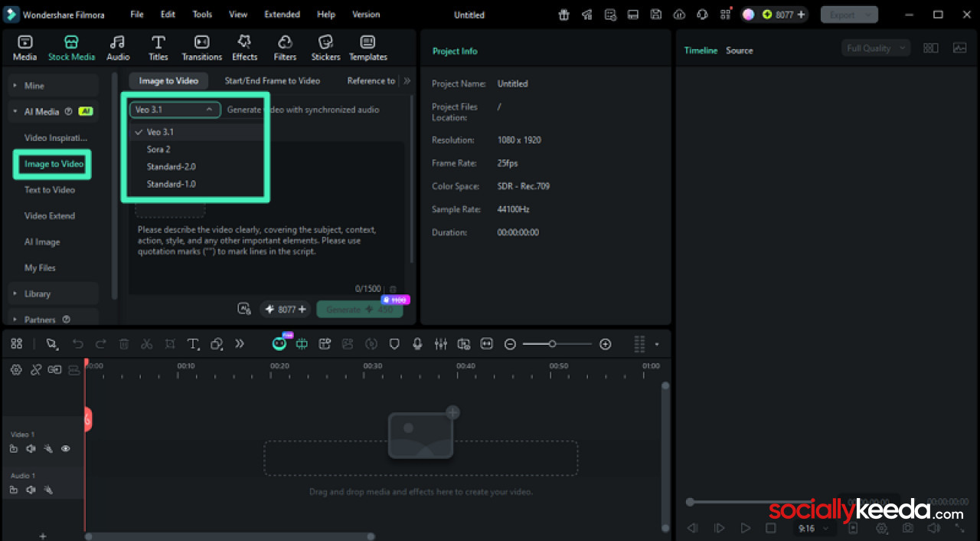Open the audio mixer icon
The width and height of the screenshot is (980, 541).
(440, 344)
